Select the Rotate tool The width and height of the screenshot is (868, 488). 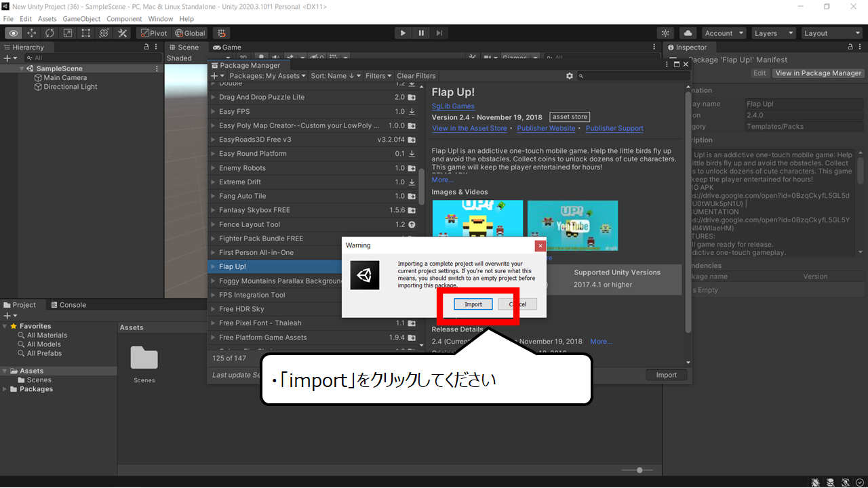coord(50,33)
